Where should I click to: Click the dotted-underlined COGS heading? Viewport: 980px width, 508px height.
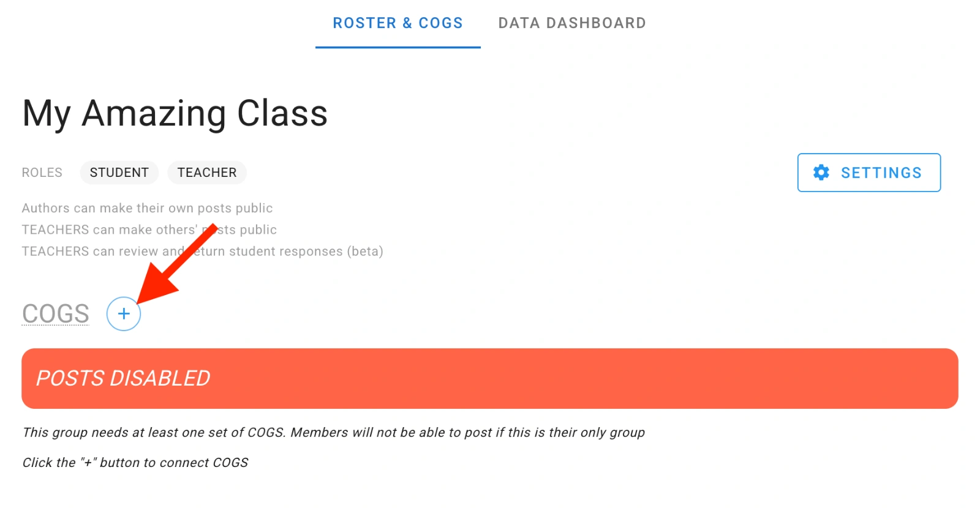tap(56, 314)
